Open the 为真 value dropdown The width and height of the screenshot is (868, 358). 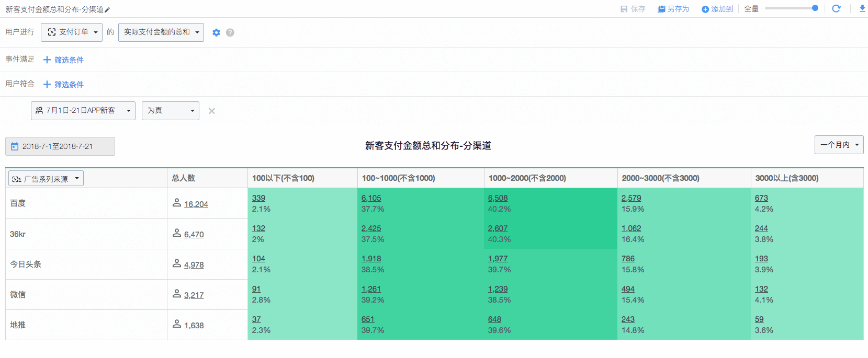[171, 111]
